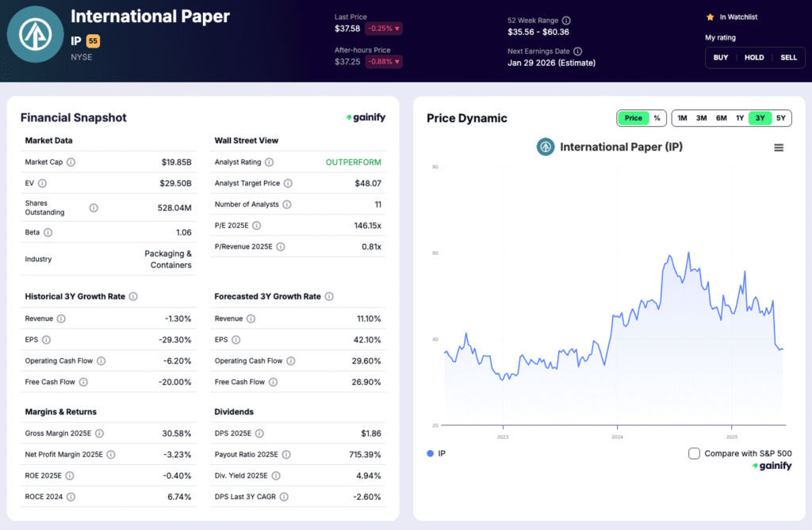Screen dimensions: 812x530
Task: Click the 52 Week Range info icon
Action: coord(566,21)
